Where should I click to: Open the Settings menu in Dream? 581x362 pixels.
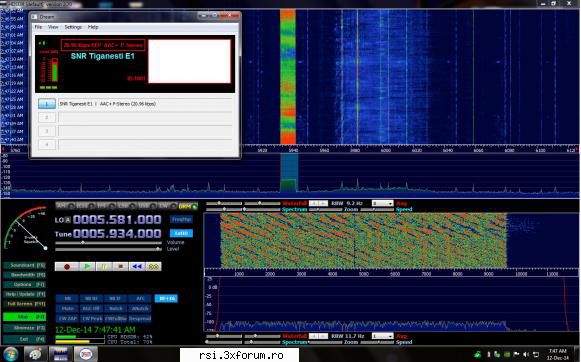click(73, 27)
